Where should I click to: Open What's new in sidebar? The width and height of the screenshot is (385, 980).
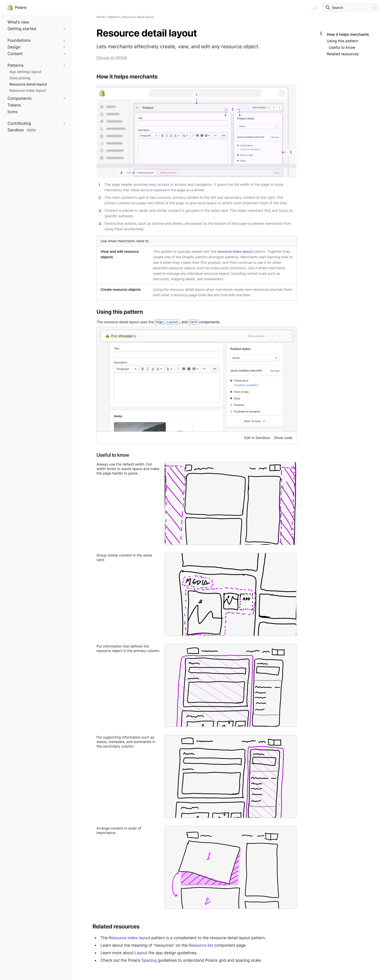pyautogui.click(x=18, y=22)
